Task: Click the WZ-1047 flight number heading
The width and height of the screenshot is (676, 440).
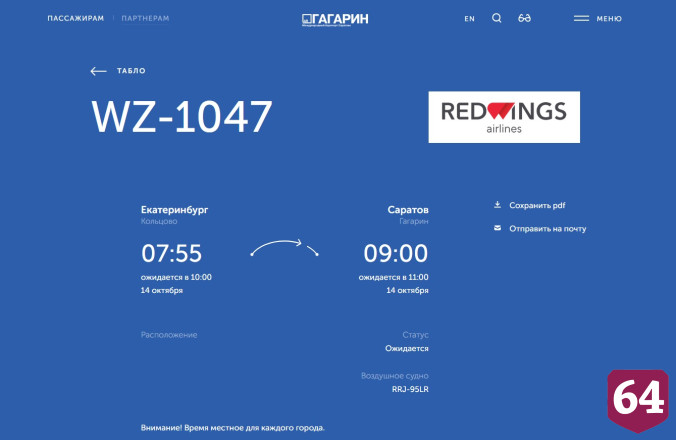Action: [182, 116]
